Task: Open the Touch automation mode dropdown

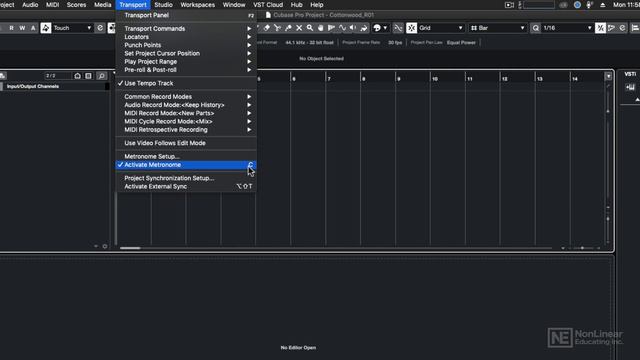Action: point(72,28)
